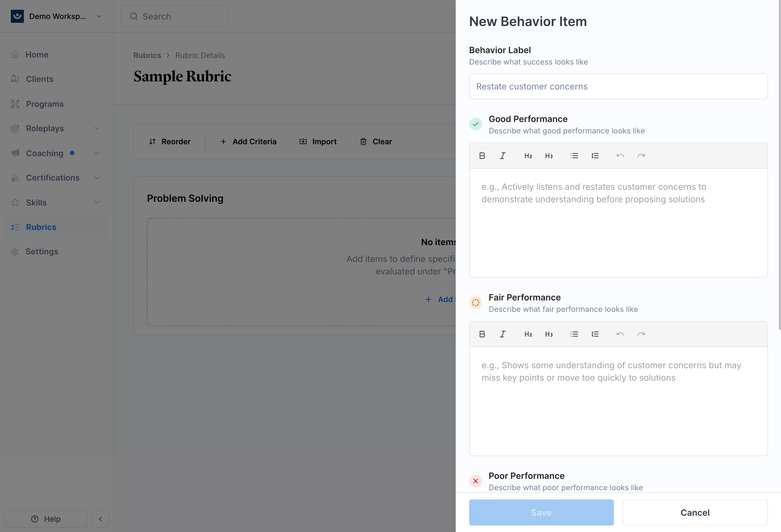Click the Add item link in Problem Solving
This screenshot has width=781, height=532.
coord(440,299)
